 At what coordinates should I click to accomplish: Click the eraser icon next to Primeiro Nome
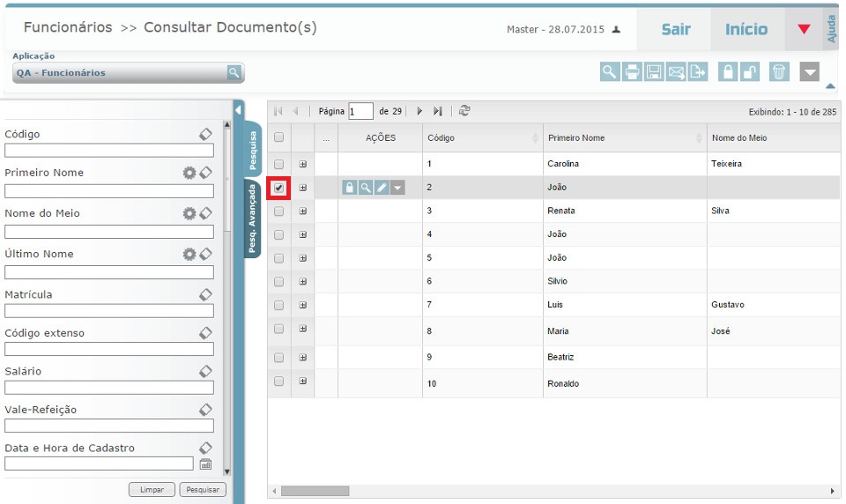205,173
